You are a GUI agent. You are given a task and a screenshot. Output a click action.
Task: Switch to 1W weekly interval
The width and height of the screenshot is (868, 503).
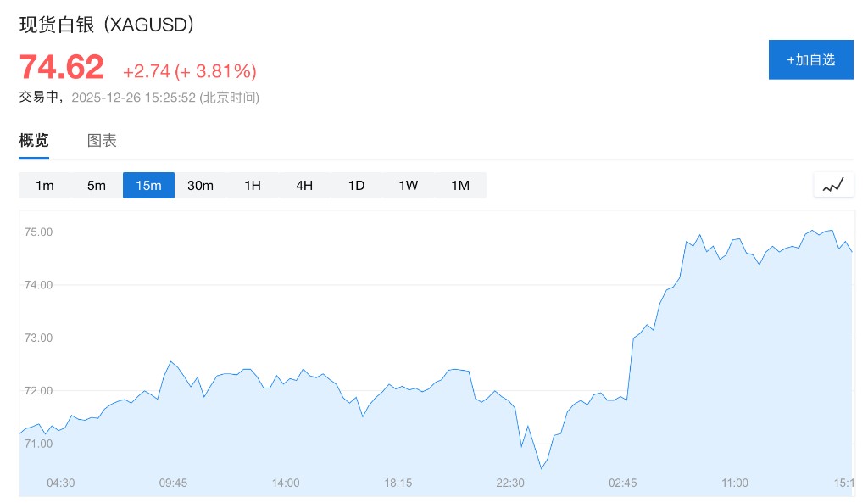point(408,186)
